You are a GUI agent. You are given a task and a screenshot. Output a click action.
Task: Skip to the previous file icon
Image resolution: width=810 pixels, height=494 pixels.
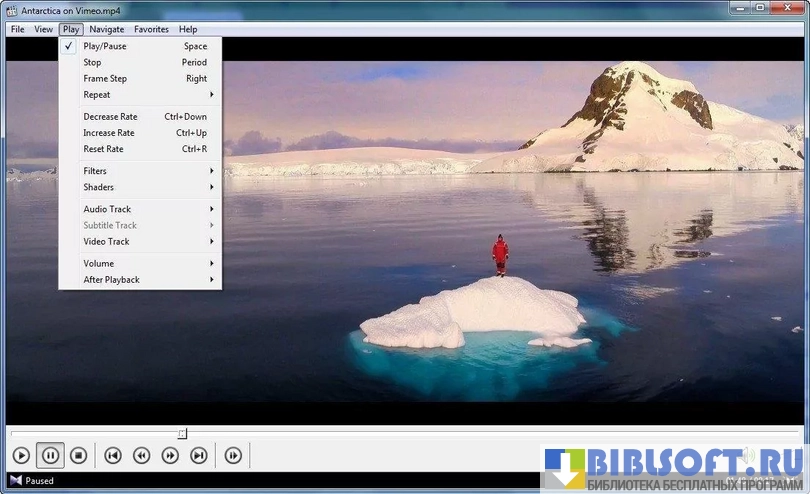(x=113, y=456)
